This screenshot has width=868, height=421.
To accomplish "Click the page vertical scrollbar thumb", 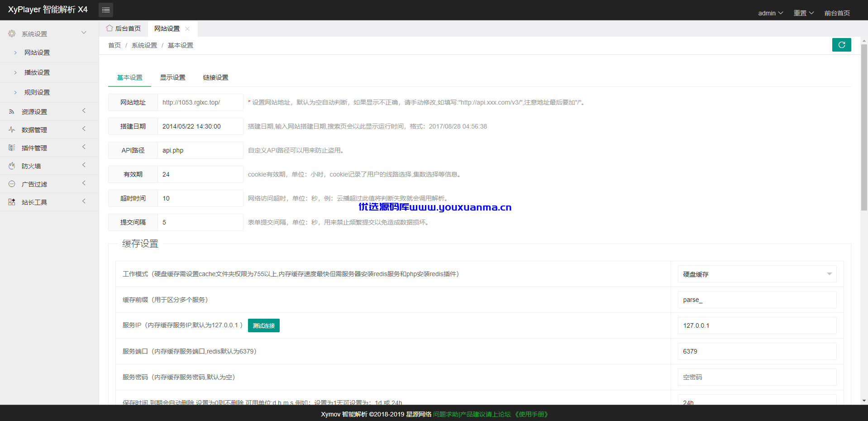I will (864, 127).
